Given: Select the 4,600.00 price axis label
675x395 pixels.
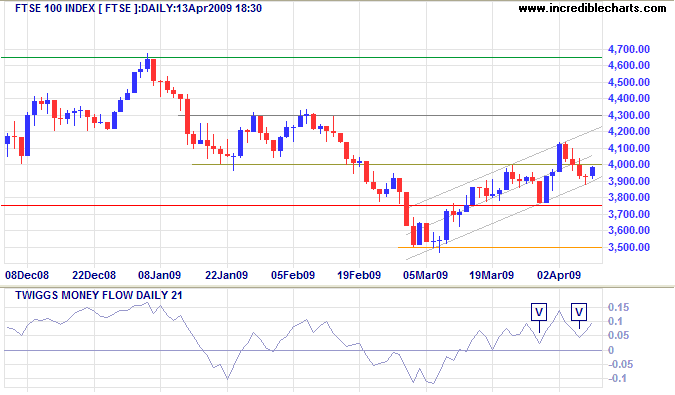Looking at the screenshot, I should [629, 65].
